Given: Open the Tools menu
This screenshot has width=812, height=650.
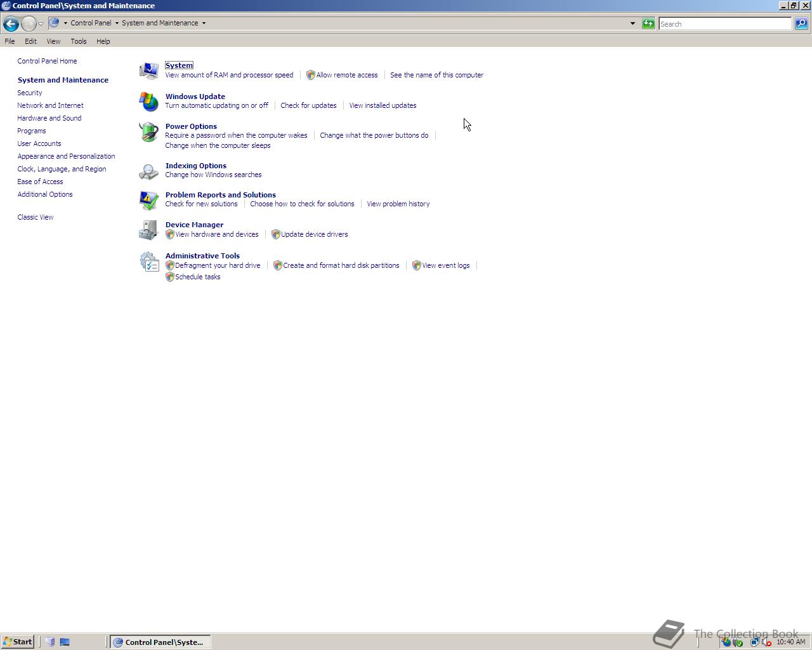Looking at the screenshot, I should pos(79,41).
